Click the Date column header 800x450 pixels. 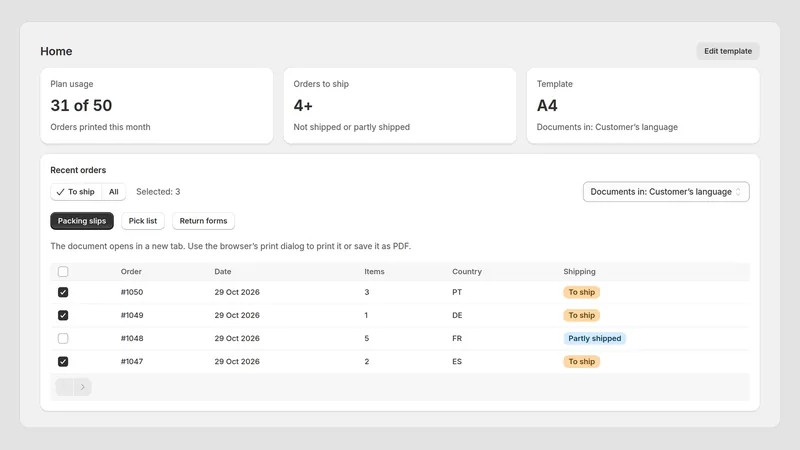tap(222, 271)
